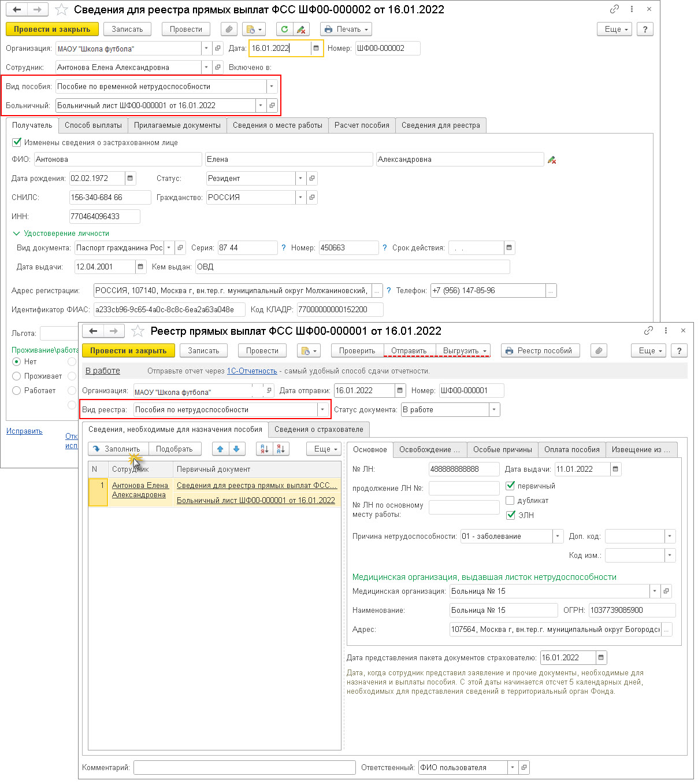Go back arrow in Сведения window
This screenshot has height=784, width=698.
(17, 10)
